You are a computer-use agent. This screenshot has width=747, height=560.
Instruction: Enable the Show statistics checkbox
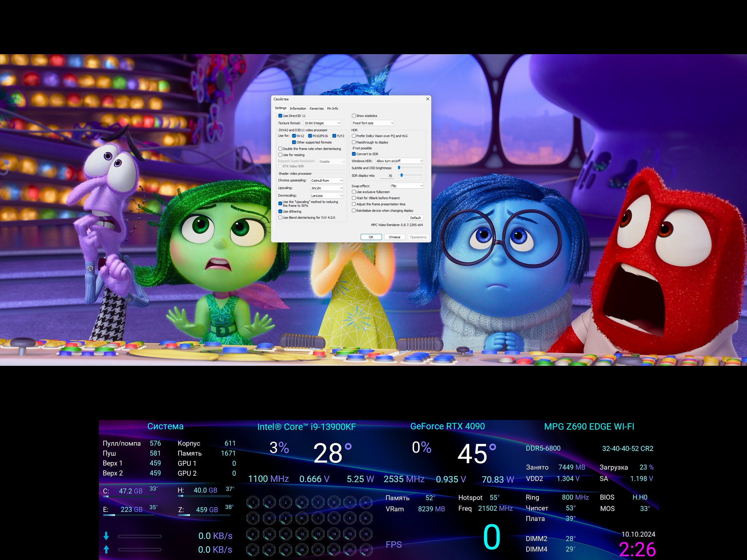354,116
